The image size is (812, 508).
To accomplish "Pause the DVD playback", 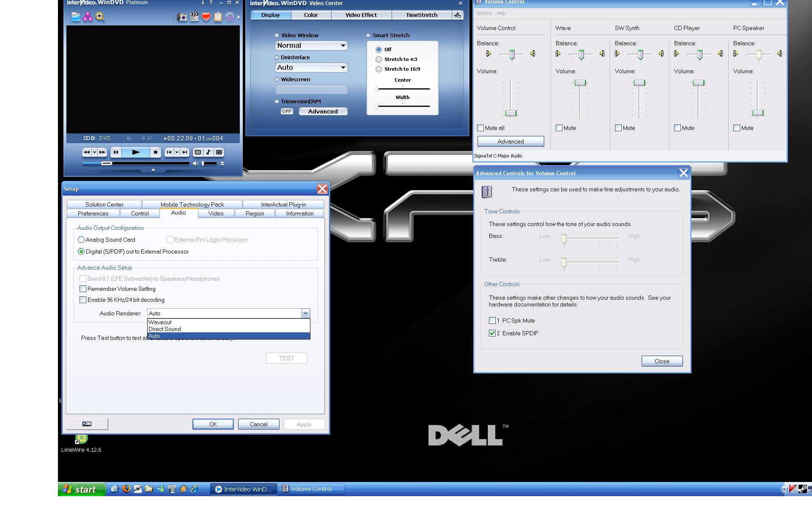I will click(115, 152).
